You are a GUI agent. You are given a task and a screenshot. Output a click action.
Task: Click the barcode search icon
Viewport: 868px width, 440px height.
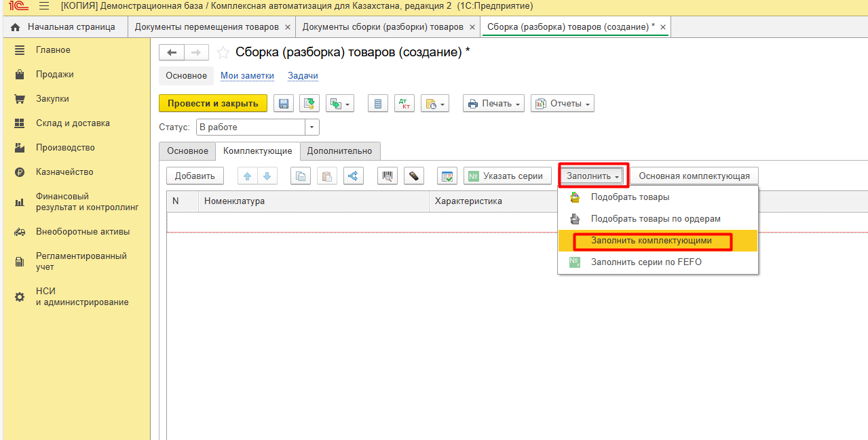coord(389,176)
